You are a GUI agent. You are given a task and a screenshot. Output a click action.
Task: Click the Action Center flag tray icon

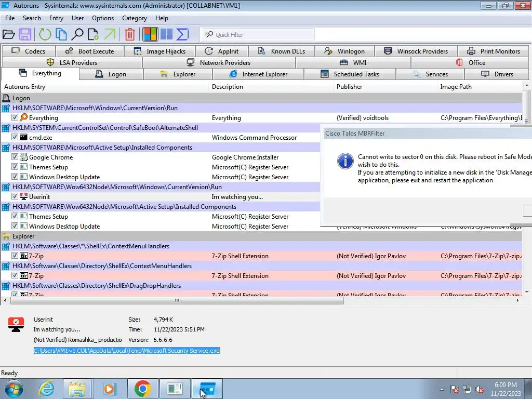455,389
